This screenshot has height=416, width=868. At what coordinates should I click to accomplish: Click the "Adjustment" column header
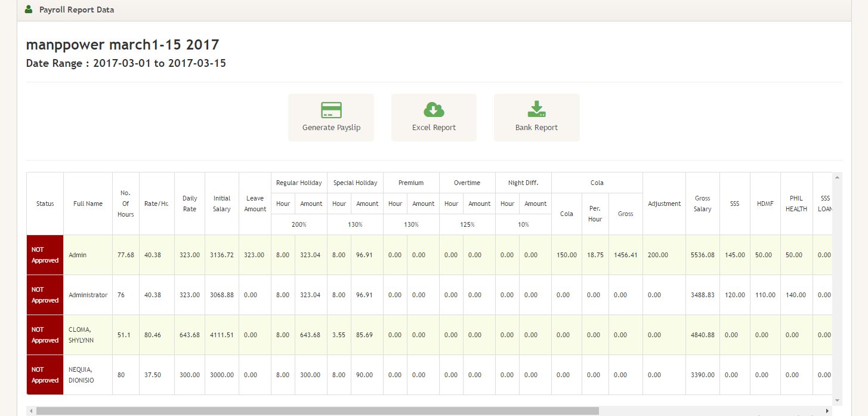coord(664,204)
